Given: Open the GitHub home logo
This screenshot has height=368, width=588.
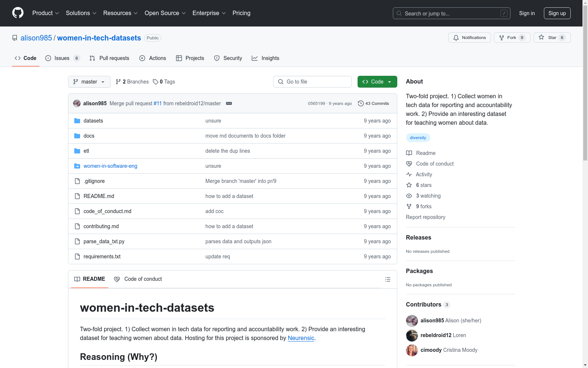Looking at the screenshot, I should click(18, 13).
